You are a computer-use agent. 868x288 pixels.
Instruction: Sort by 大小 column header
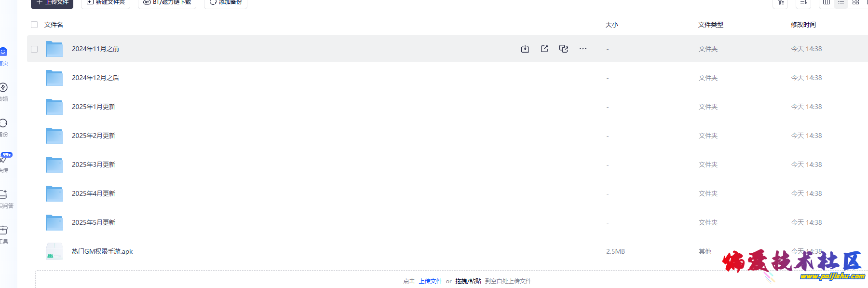pos(611,25)
